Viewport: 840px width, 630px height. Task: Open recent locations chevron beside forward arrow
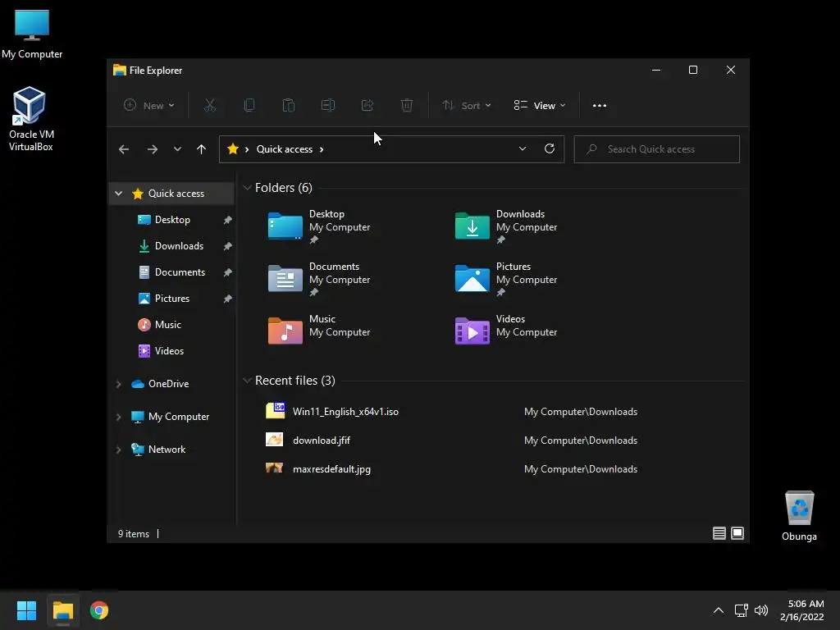click(x=177, y=149)
